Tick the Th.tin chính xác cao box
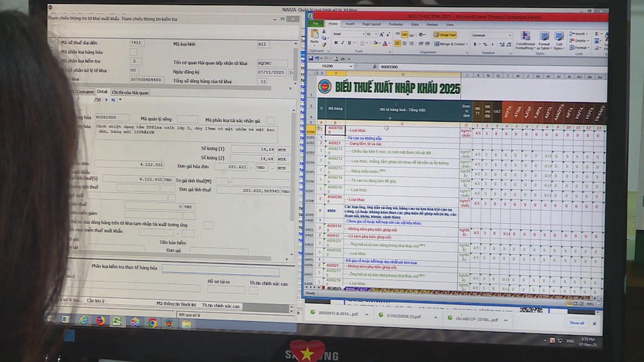Viewport: 644px width, 362px height. pyautogui.click(x=254, y=290)
